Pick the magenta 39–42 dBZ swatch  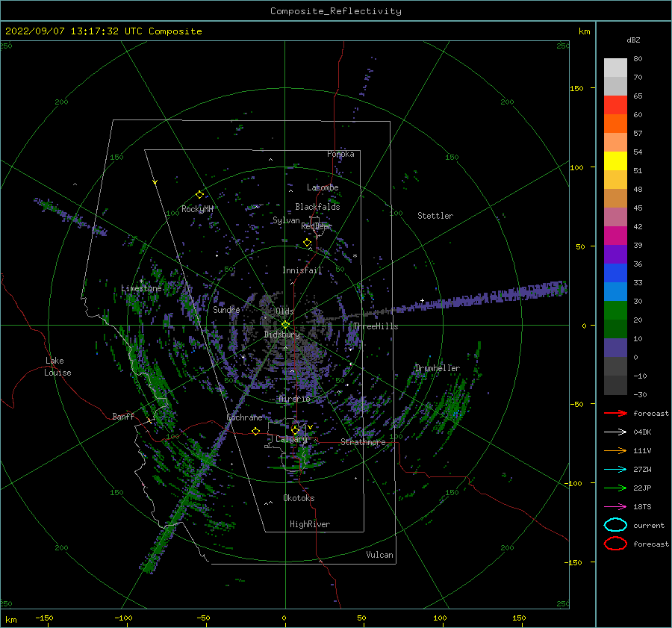tap(615, 235)
